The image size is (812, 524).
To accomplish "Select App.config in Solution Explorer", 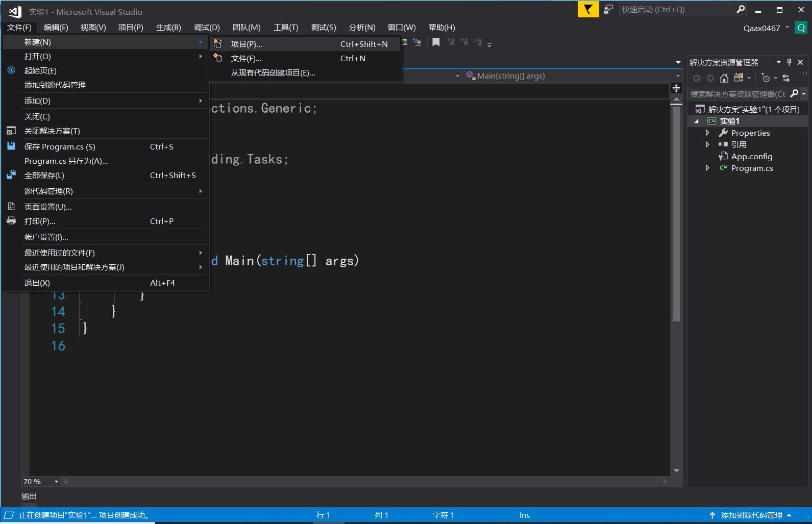I will pos(751,156).
